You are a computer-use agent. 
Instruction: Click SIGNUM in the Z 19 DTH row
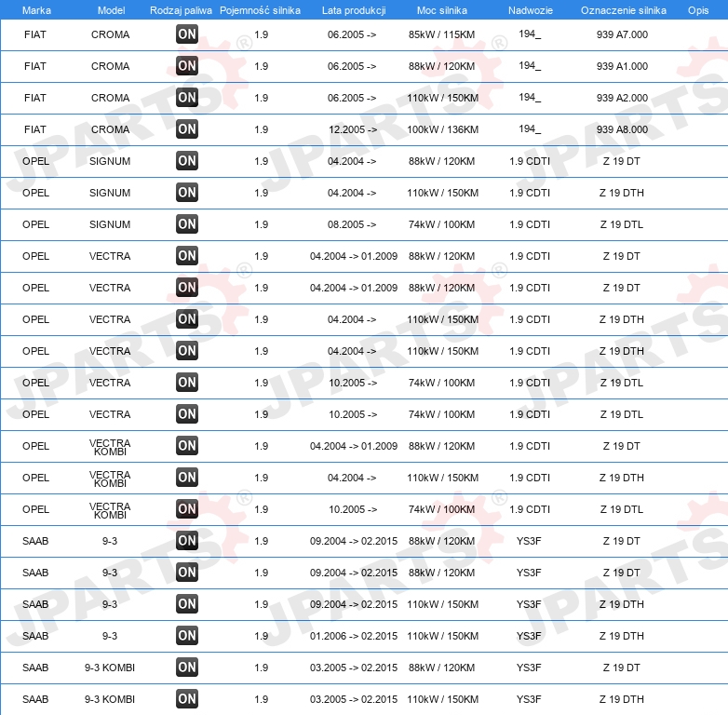pos(110,193)
